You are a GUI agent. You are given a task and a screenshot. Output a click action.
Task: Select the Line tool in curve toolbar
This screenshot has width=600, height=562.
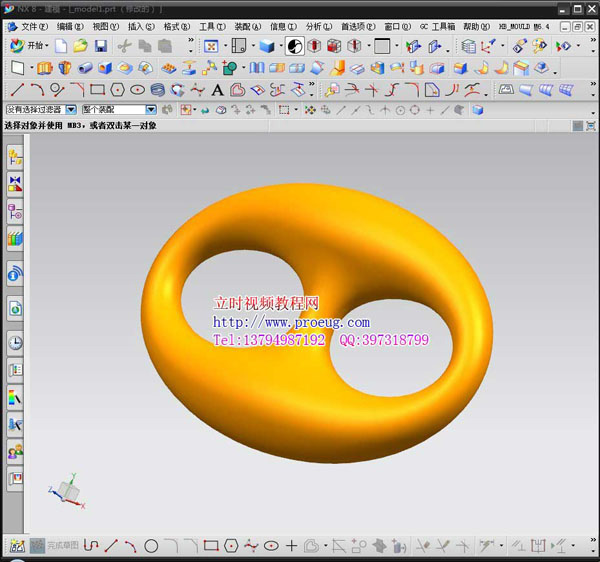[17, 90]
